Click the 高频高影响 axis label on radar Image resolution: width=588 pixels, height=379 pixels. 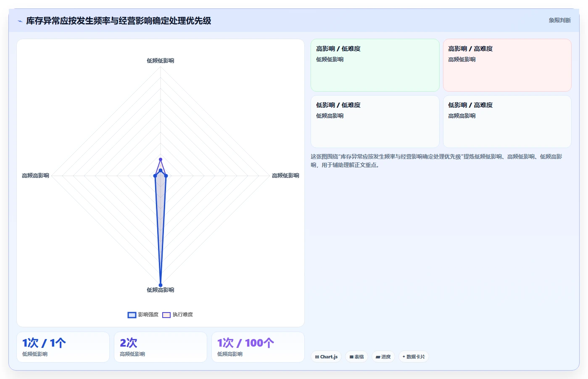point(35,175)
